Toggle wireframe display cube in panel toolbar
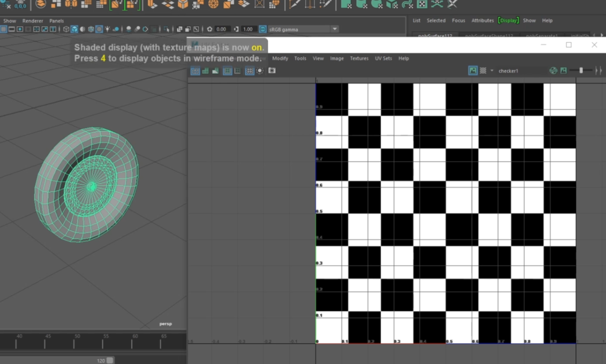 66,29
